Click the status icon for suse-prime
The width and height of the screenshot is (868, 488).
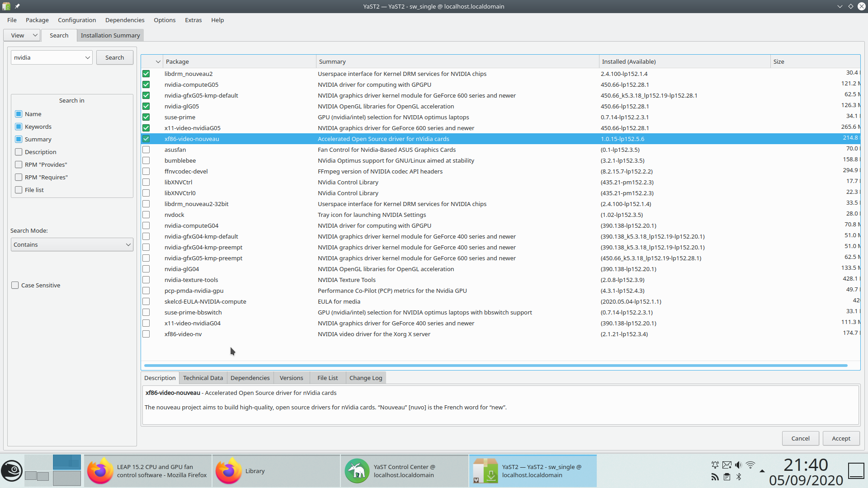point(146,117)
